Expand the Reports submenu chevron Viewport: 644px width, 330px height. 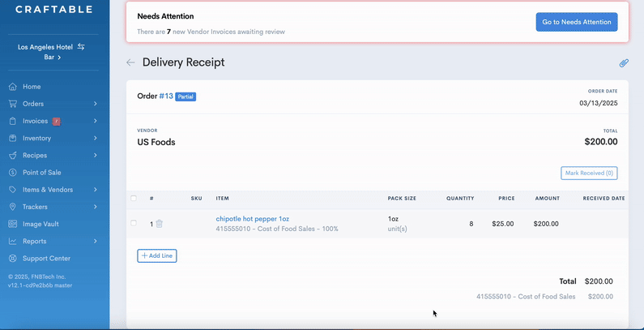95,242
